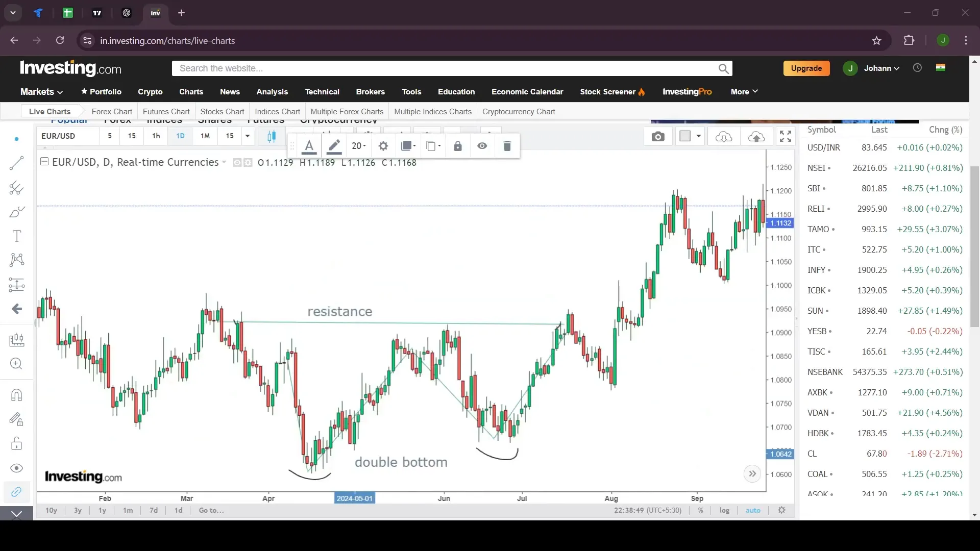980x551 pixels.
Task: Open the candlestick chart style selector
Action: 272,136
